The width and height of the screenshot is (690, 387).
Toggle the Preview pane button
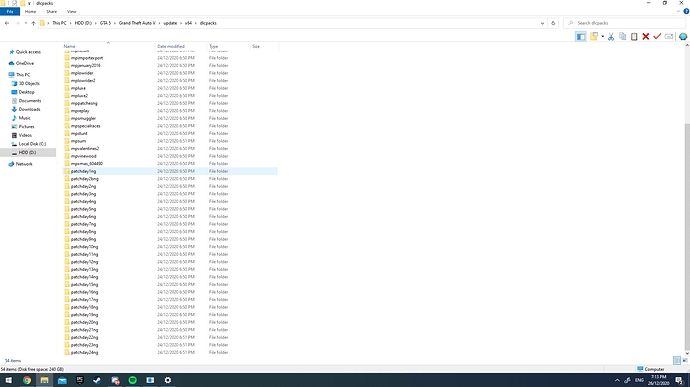(581, 37)
